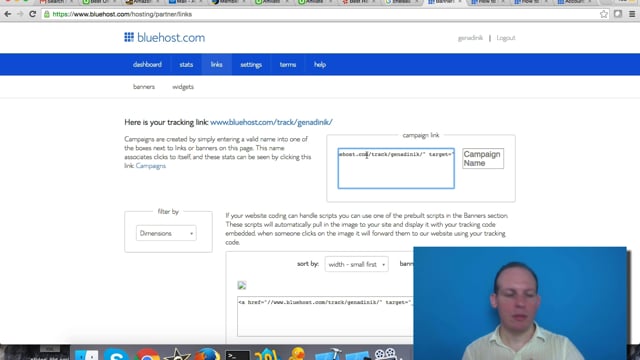Bookmark this page with the star icon
Screen dimensions: 640x360
tap(604, 14)
